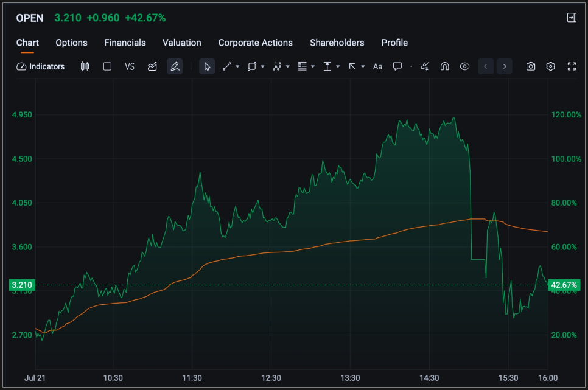Click the 13:30 time axis label
Image resolution: width=588 pixels, height=390 pixels.
350,378
